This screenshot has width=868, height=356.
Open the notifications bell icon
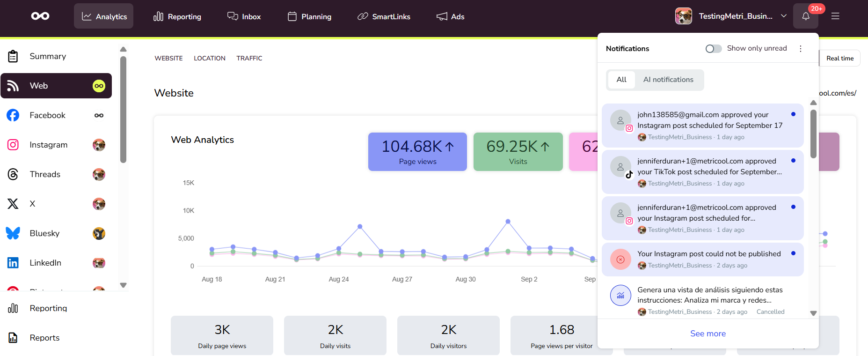click(806, 16)
